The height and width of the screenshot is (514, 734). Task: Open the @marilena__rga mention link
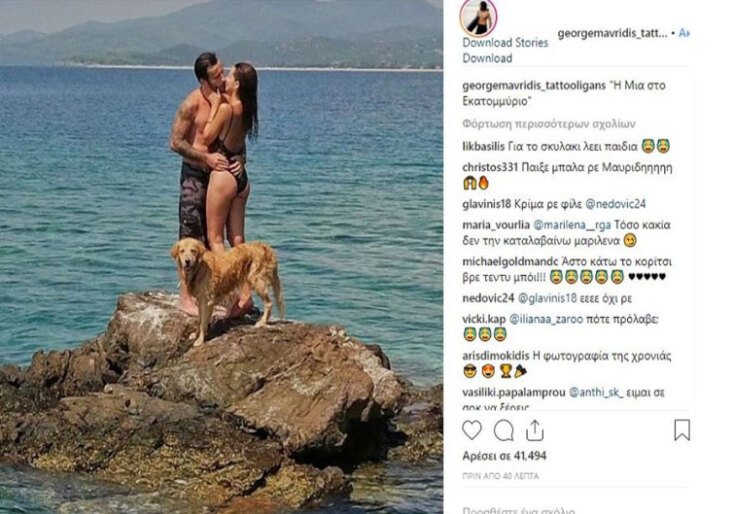click(x=572, y=225)
